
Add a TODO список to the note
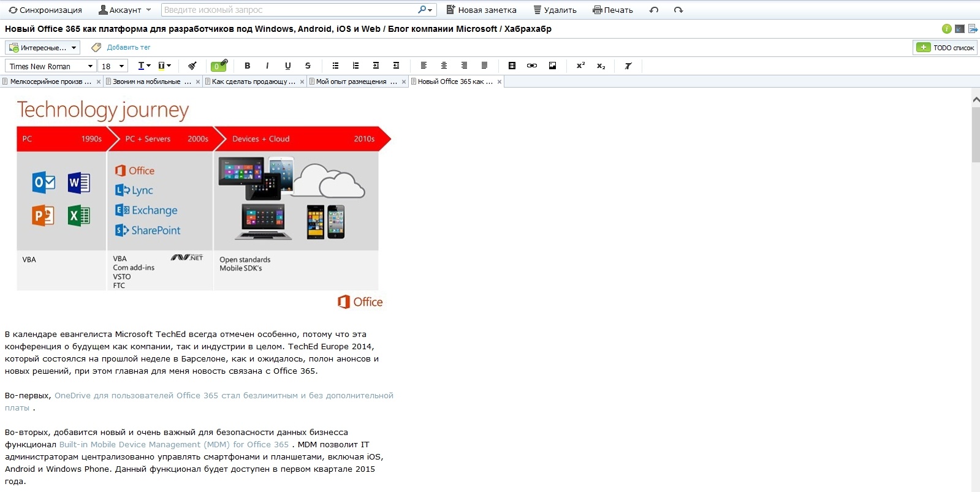[945, 47]
